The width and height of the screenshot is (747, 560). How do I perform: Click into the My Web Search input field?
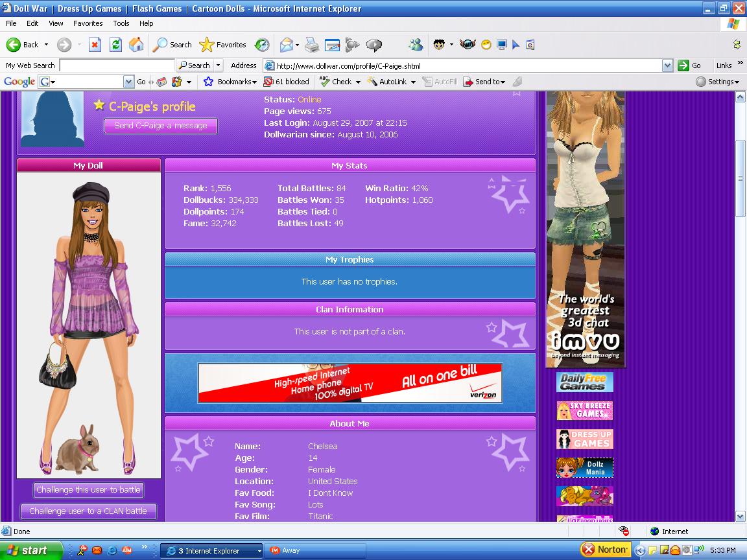tap(117, 65)
